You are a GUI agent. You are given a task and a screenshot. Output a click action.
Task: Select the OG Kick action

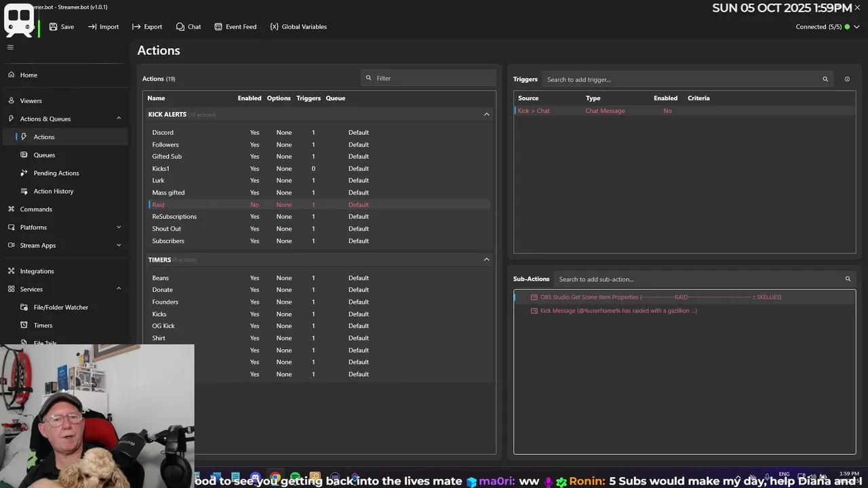pyautogui.click(x=319, y=326)
